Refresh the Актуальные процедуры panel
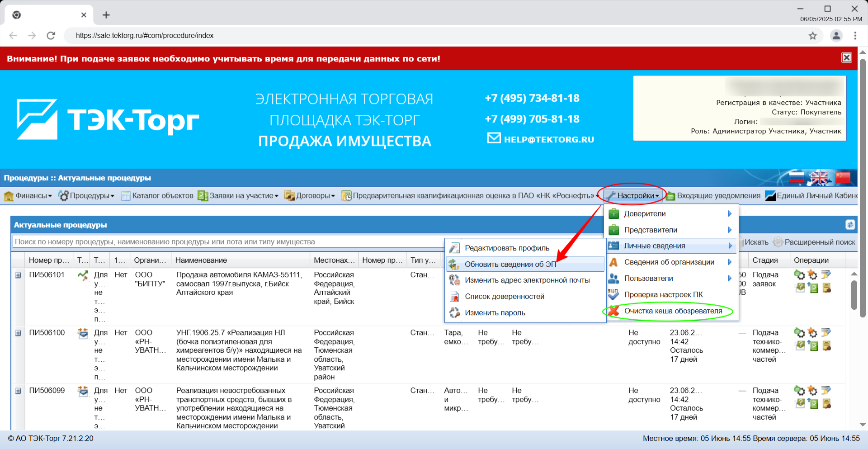This screenshot has height=449, width=868. tap(850, 225)
